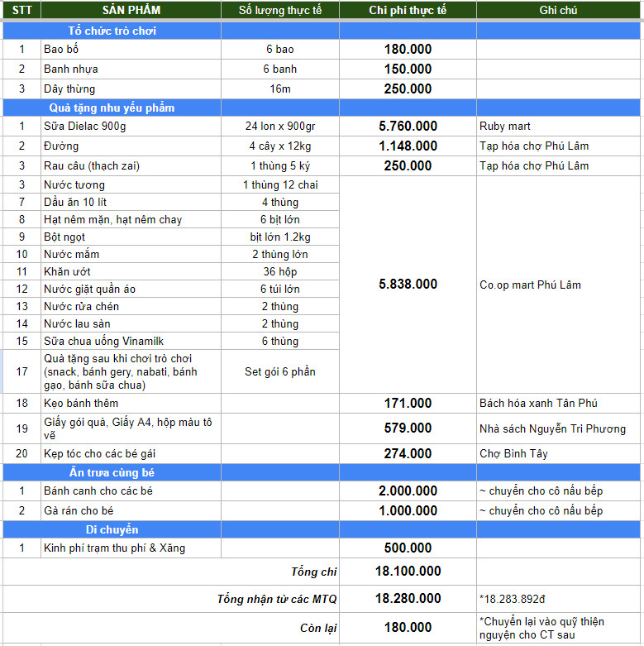
Task: Select the Chi phí thực tế header cell
Action: pos(408,11)
